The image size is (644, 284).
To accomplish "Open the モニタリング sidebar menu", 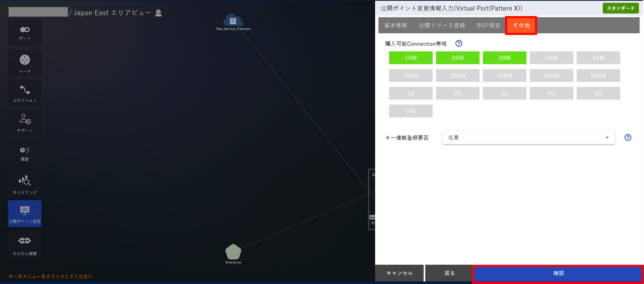I will (x=25, y=183).
